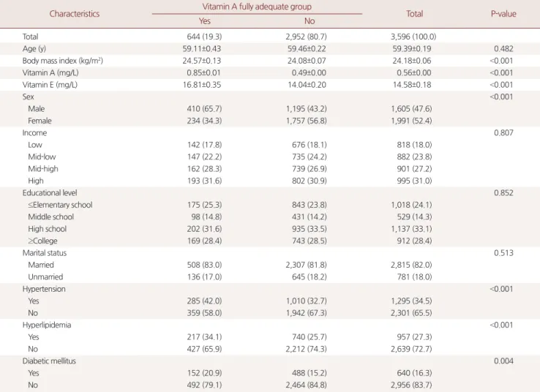Click the No subcolumn header
540x392 pixels.
pyautogui.click(x=310, y=21)
